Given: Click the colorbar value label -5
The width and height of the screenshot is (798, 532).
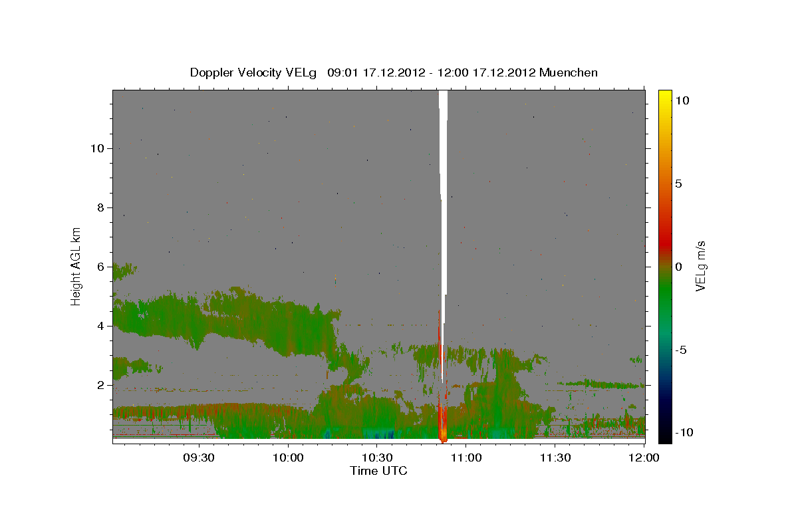Looking at the screenshot, I should pos(681,350).
